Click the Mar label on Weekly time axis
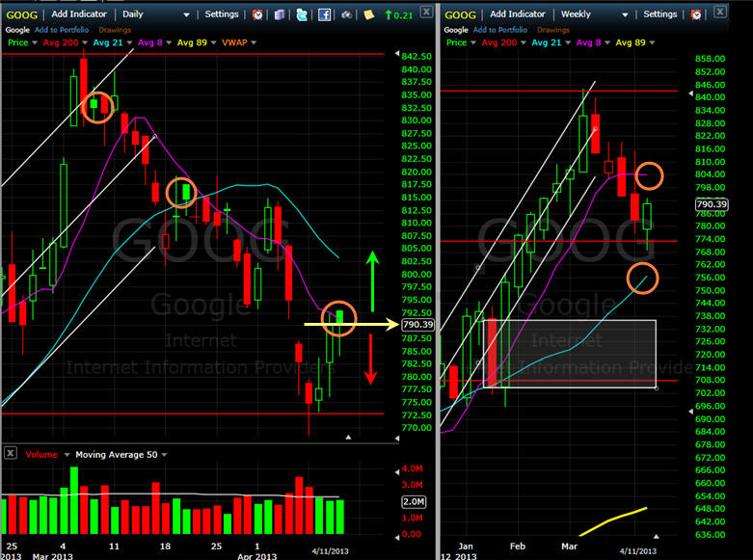 pos(569,547)
